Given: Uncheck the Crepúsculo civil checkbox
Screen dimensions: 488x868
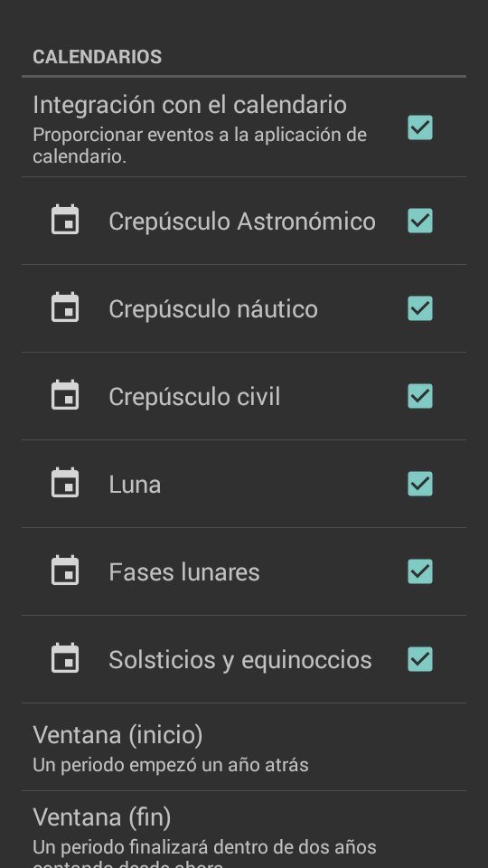Looking at the screenshot, I should 420,396.
